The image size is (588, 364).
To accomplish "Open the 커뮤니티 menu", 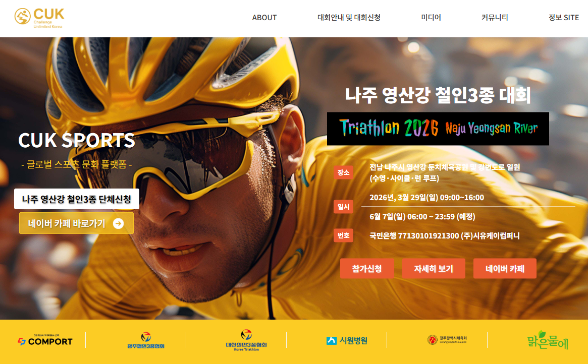I will coord(495,18).
